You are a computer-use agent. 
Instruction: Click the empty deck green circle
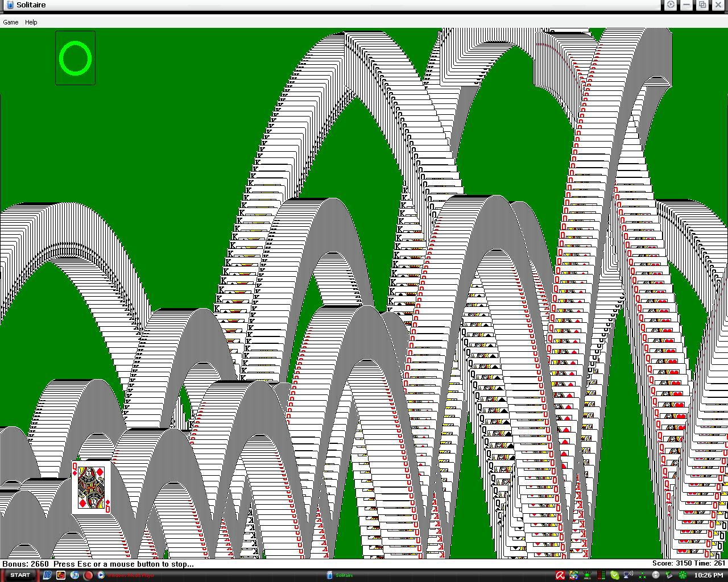(75, 58)
